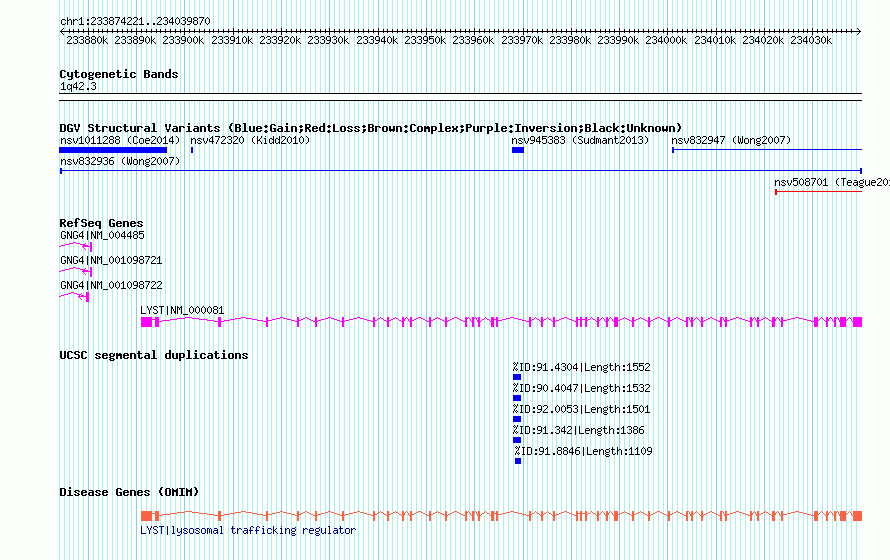Click segmental duplication %ID:91.8846 Length:1109

tap(583, 451)
